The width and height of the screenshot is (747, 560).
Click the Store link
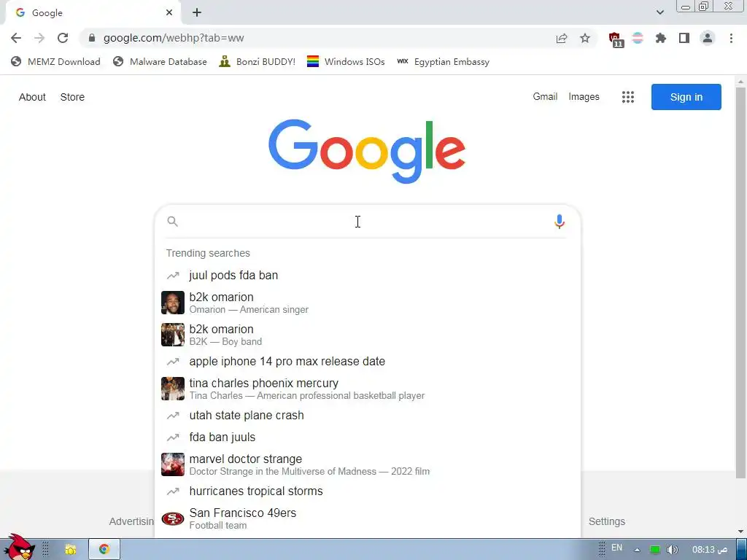pyautogui.click(x=72, y=97)
